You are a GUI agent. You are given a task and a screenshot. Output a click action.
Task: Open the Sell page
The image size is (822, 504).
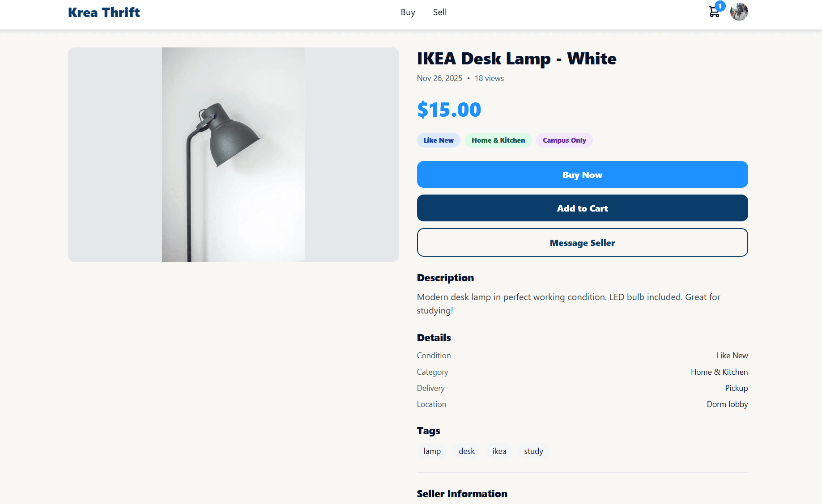point(440,12)
